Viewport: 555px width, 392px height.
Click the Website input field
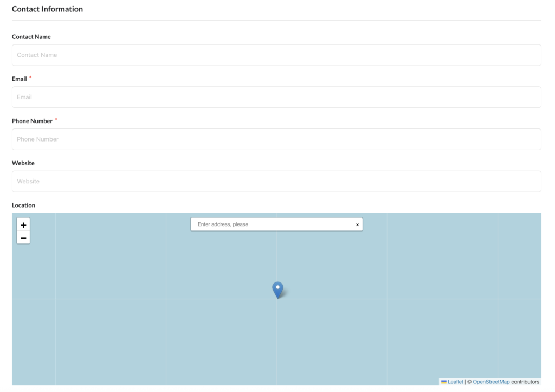pyautogui.click(x=276, y=182)
